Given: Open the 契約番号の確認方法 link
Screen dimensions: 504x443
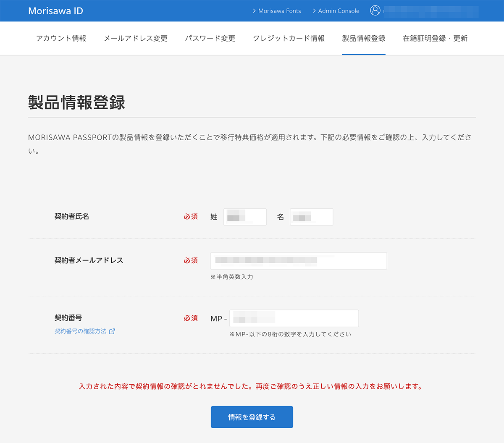Looking at the screenshot, I should point(80,331).
